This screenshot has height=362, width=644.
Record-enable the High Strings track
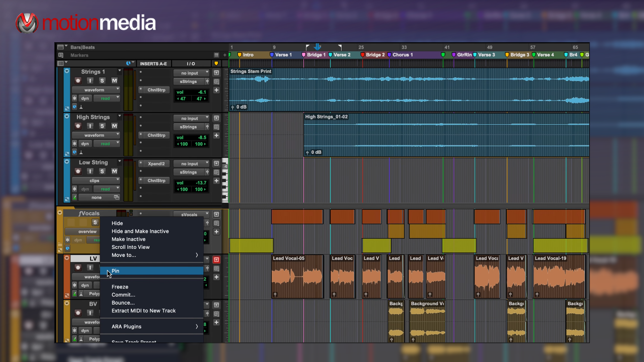tap(78, 126)
